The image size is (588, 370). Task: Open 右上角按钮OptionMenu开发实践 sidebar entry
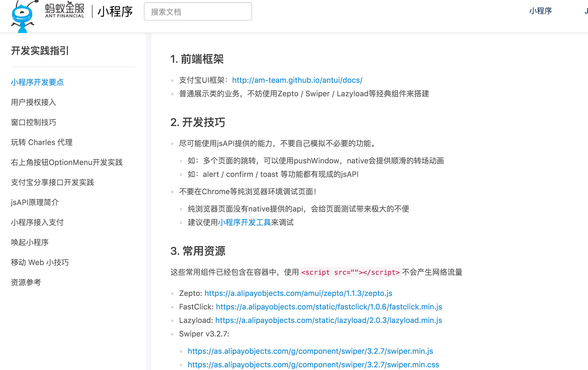click(67, 162)
